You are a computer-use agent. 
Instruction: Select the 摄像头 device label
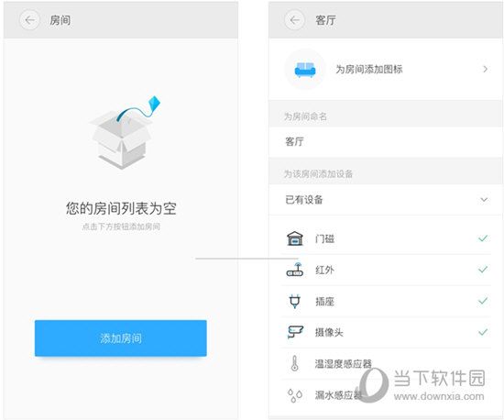pyautogui.click(x=329, y=332)
